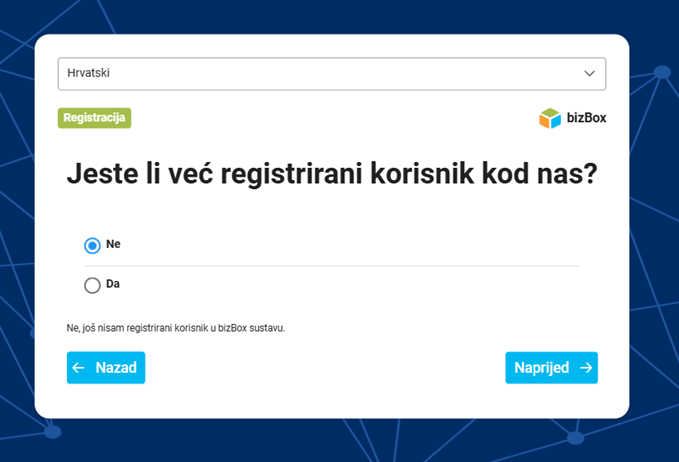Click the green Registracija badge
Viewport: 679px width, 462px height.
pos(94,118)
